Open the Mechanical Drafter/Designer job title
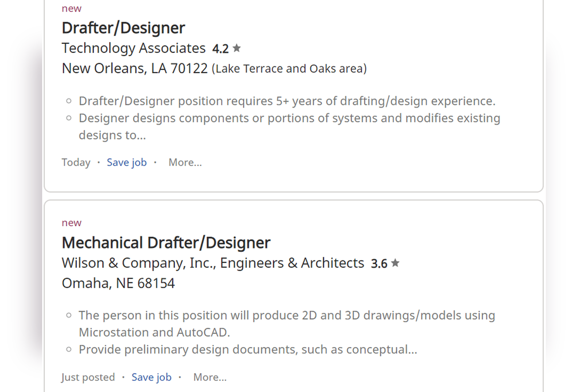The height and width of the screenshot is (392, 588). [166, 243]
